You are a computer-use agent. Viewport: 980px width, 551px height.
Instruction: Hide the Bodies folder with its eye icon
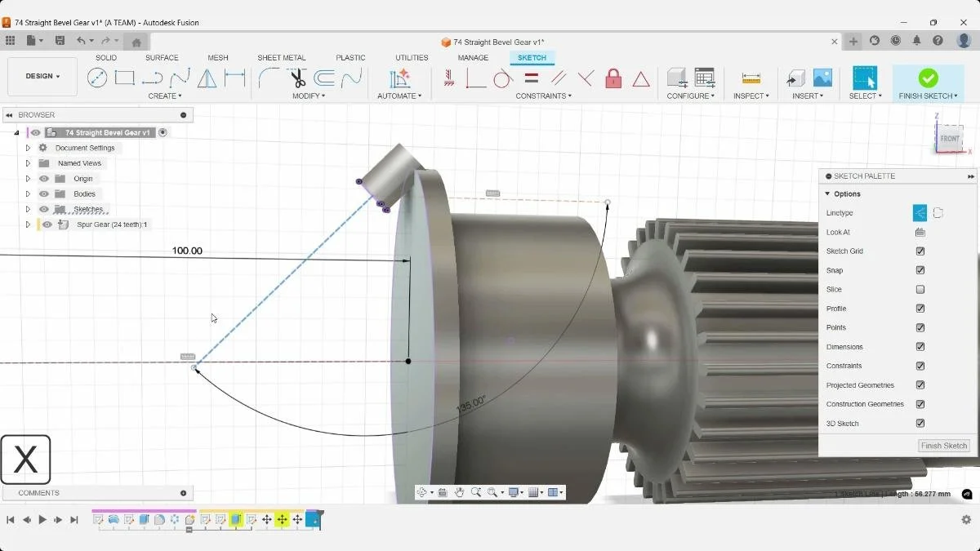pos(43,194)
